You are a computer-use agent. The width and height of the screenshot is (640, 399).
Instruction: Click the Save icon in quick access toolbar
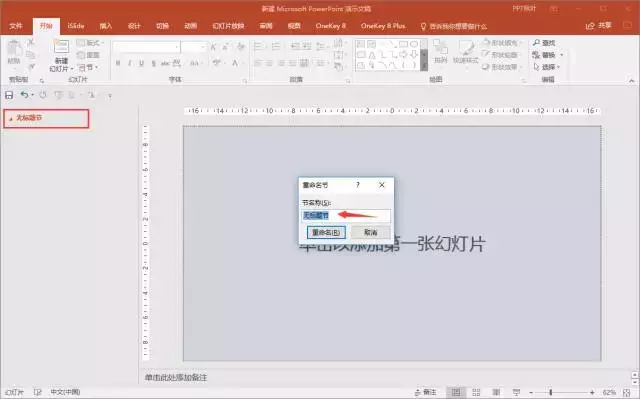(x=9, y=95)
